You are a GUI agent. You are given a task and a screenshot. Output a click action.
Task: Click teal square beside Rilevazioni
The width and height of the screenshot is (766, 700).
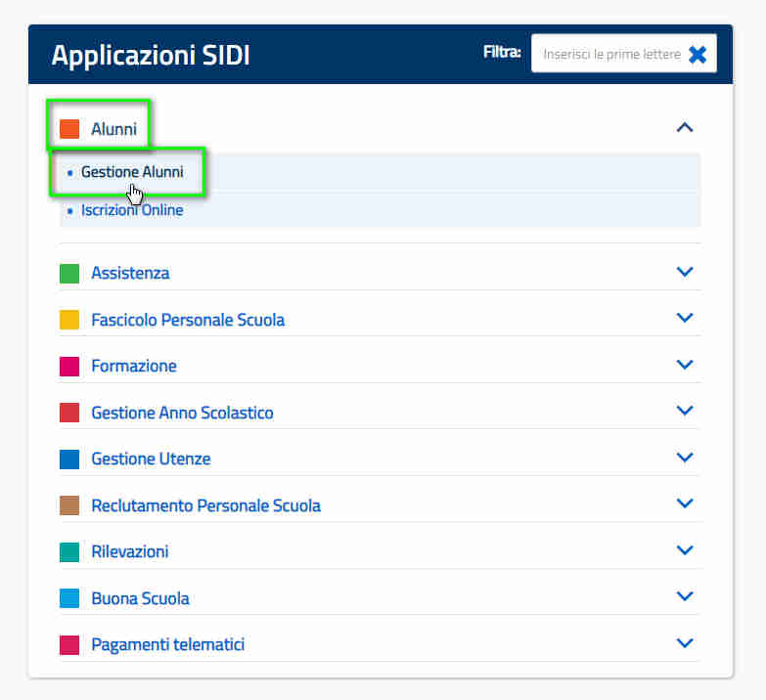click(69, 552)
